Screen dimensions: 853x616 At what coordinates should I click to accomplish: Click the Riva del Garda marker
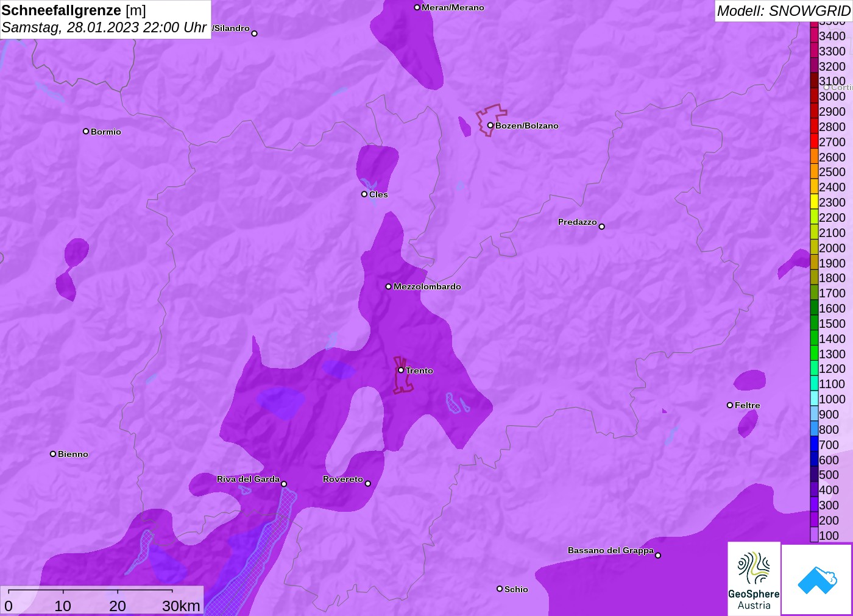click(x=284, y=484)
